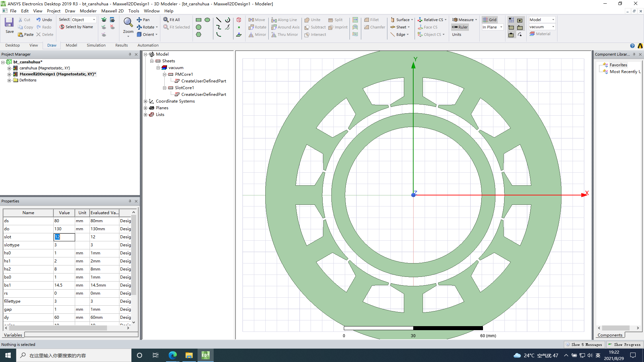Viewport: 644px width, 362px height.
Task: Select the Draw line tool
Action: (x=218, y=20)
